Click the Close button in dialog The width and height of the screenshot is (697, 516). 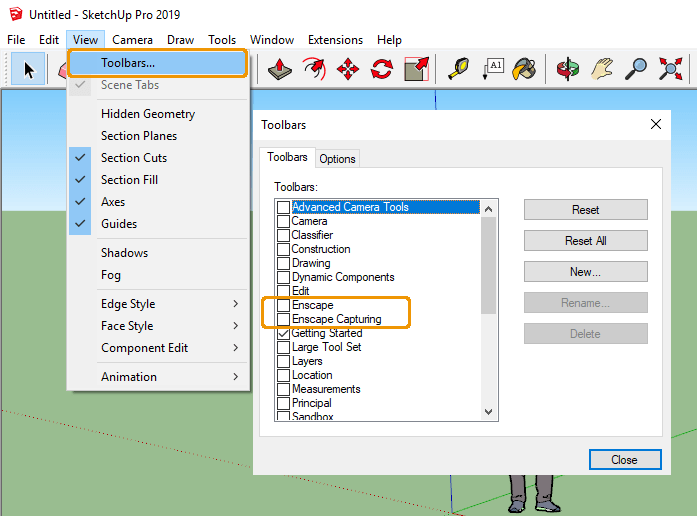pos(625,460)
